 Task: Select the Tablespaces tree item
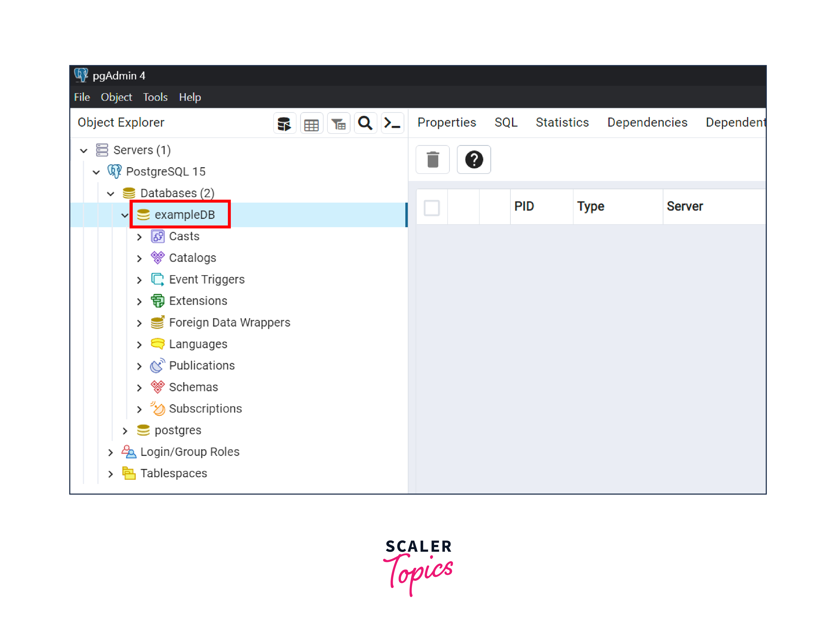click(173, 473)
